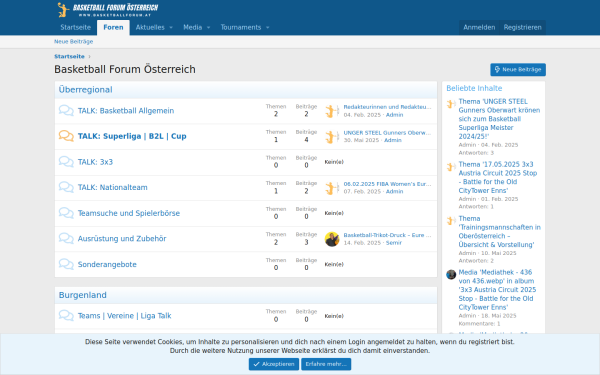The width and height of the screenshot is (600, 375).
Task: Open Teams | Vereine | Liga Talk forum
Action: coord(124,316)
